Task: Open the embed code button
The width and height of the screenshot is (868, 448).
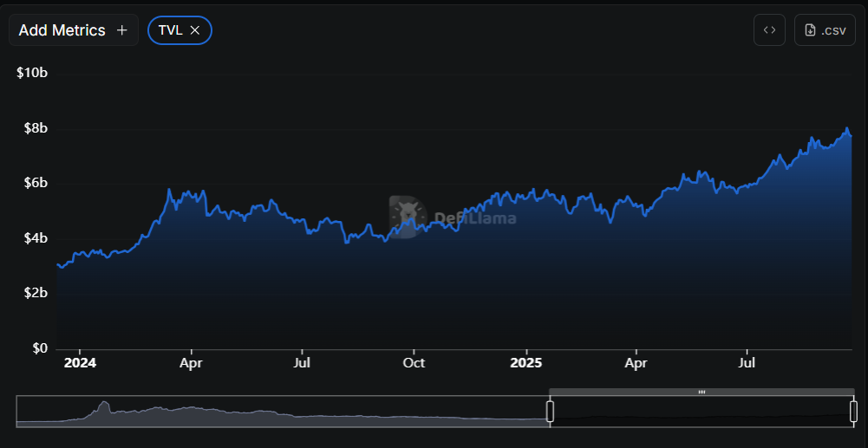Action: 769,30
